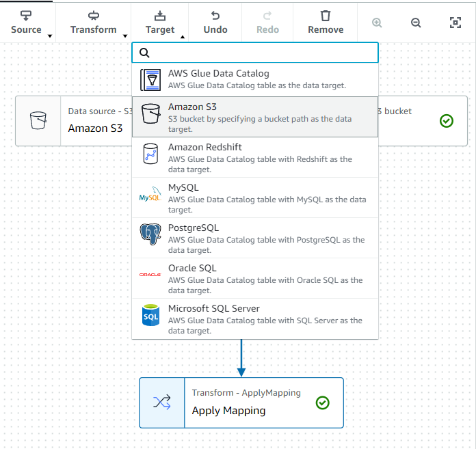Click green check on the S3 bucket node
Screen dimensions: 476x449
click(447, 121)
